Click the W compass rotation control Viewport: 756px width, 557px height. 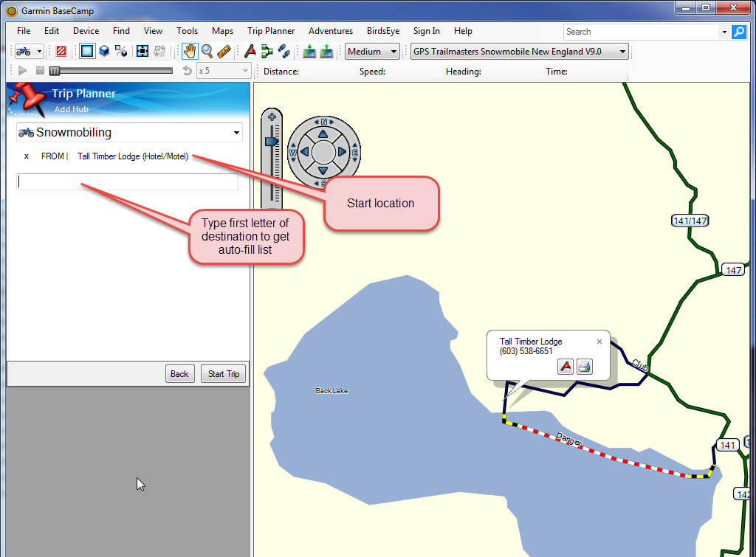click(293, 153)
